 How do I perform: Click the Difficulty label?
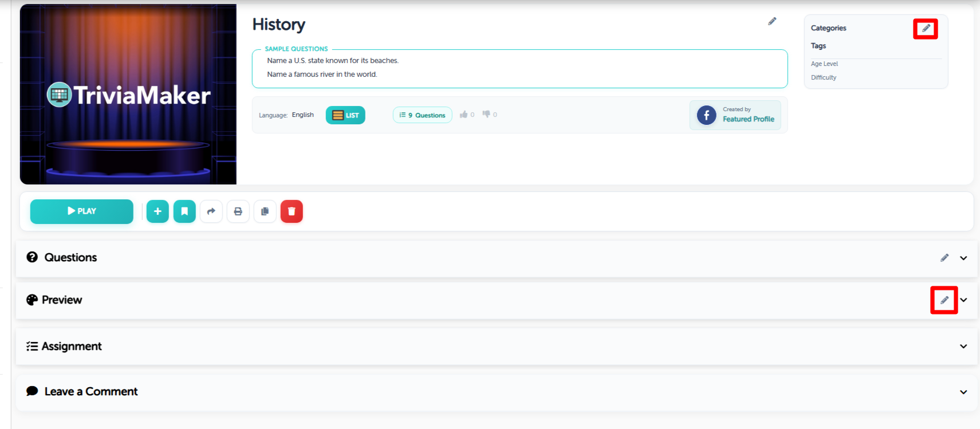(824, 78)
